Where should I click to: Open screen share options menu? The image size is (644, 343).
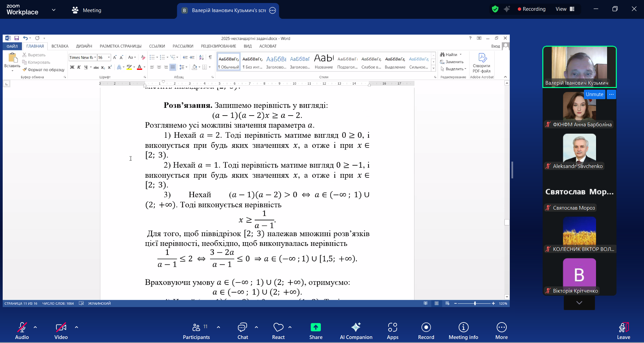pyautogui.click(x=273, y=10)
